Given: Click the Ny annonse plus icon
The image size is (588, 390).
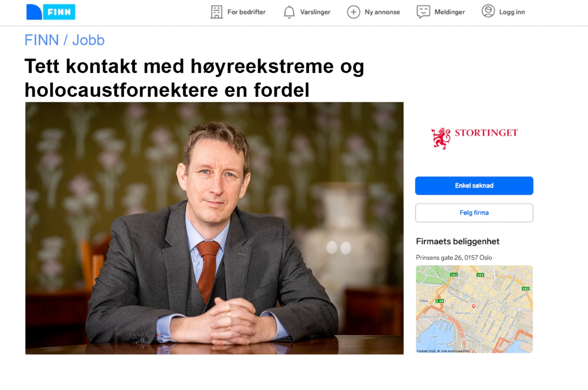Looking at the screenshot, I should [353, 12].
